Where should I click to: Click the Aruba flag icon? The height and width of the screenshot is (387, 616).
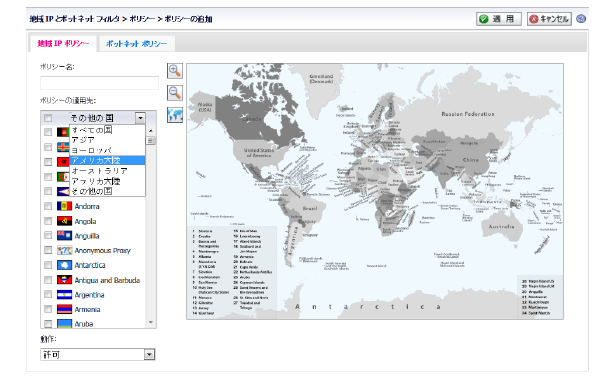tap(64, 324)
